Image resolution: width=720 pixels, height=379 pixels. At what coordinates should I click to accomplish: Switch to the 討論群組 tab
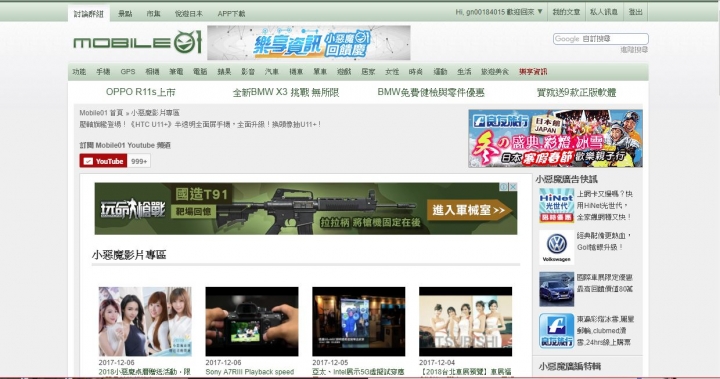coord(89,14)
